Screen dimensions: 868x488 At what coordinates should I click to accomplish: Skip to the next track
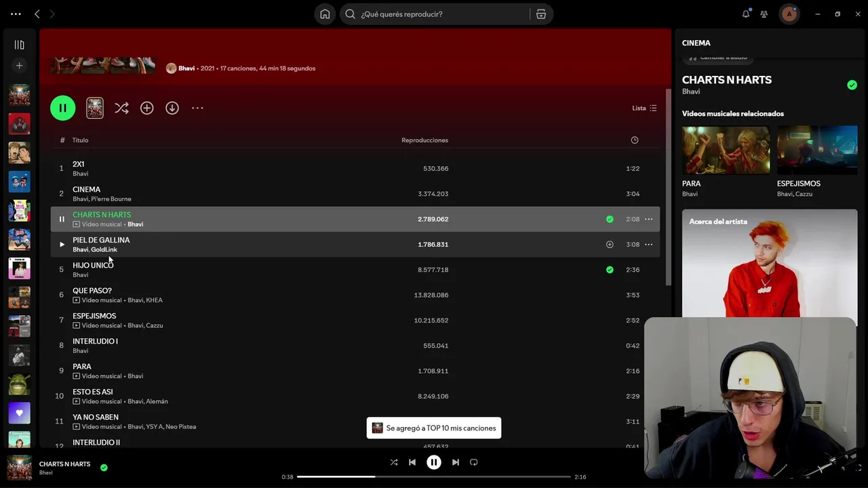tap(456, 462)
